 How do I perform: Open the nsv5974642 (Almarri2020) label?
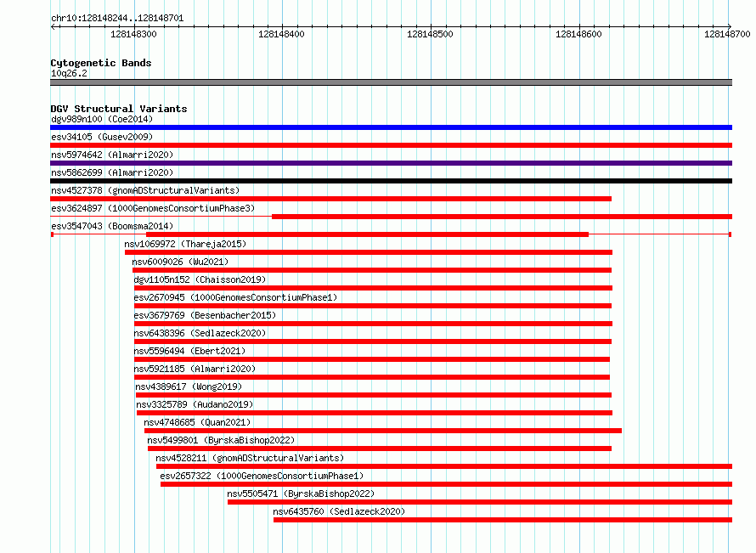pos(112,155)
